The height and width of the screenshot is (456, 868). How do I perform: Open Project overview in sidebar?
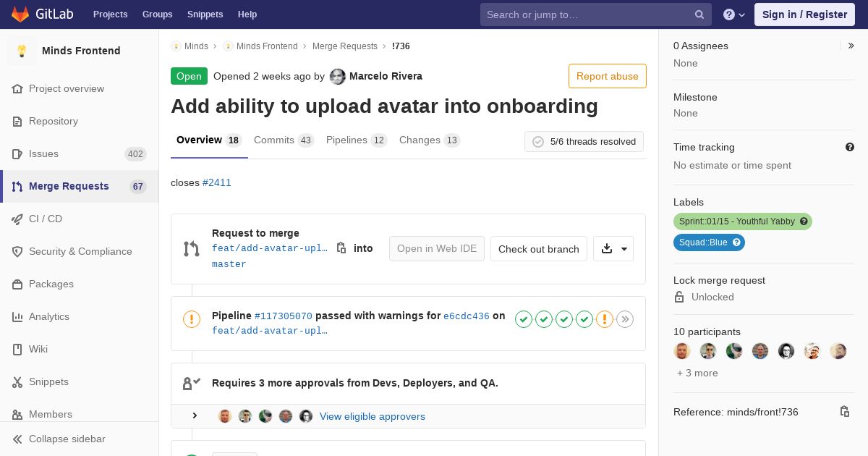80,88
